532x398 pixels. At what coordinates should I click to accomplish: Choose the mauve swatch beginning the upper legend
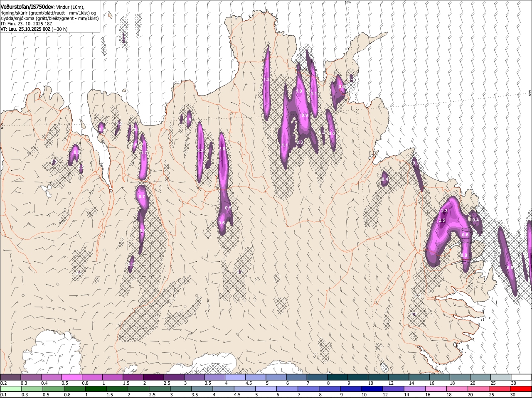(10, 377)
